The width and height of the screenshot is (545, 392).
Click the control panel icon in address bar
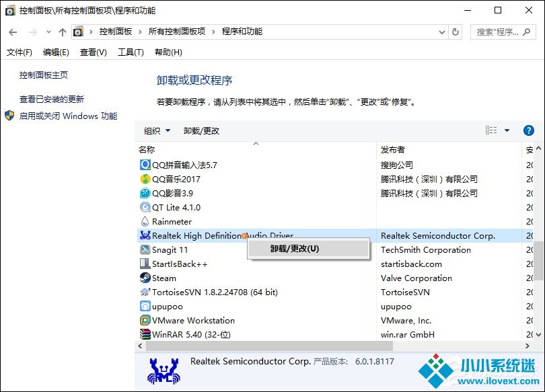click(78, 32)
